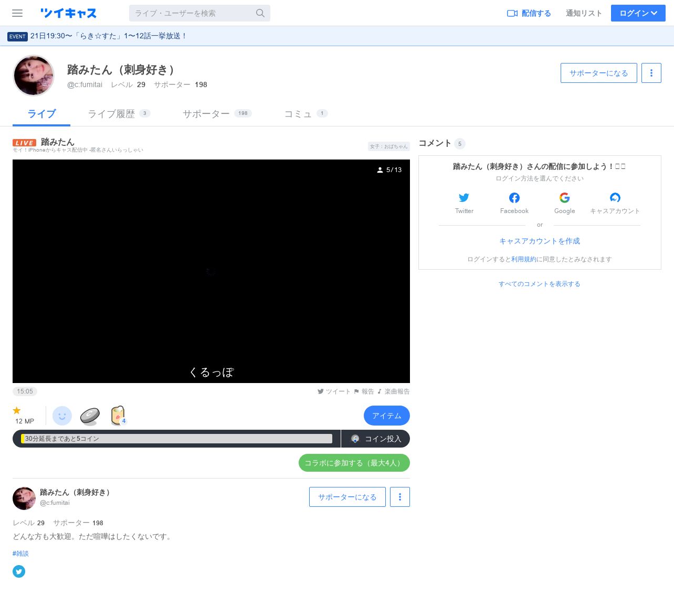Screen dimensions: 674x616
Task: Click the 女子：おばちゃん category tag
Action: pos(388,146)
